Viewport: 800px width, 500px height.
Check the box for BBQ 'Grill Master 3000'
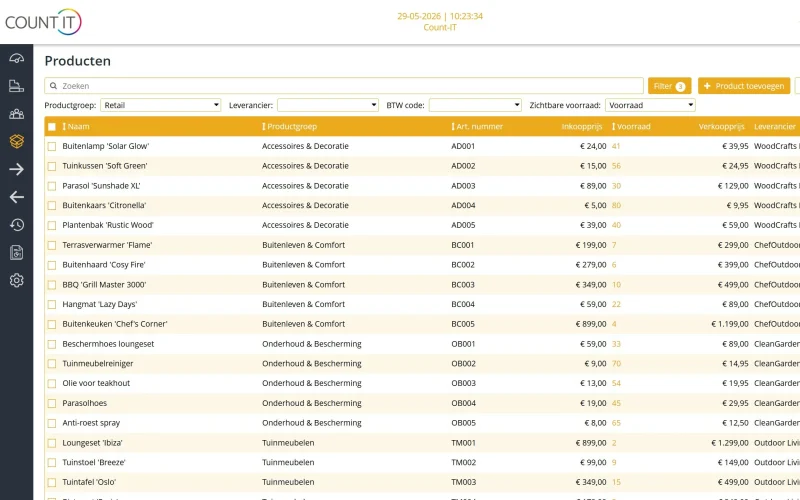coord(52,285)
